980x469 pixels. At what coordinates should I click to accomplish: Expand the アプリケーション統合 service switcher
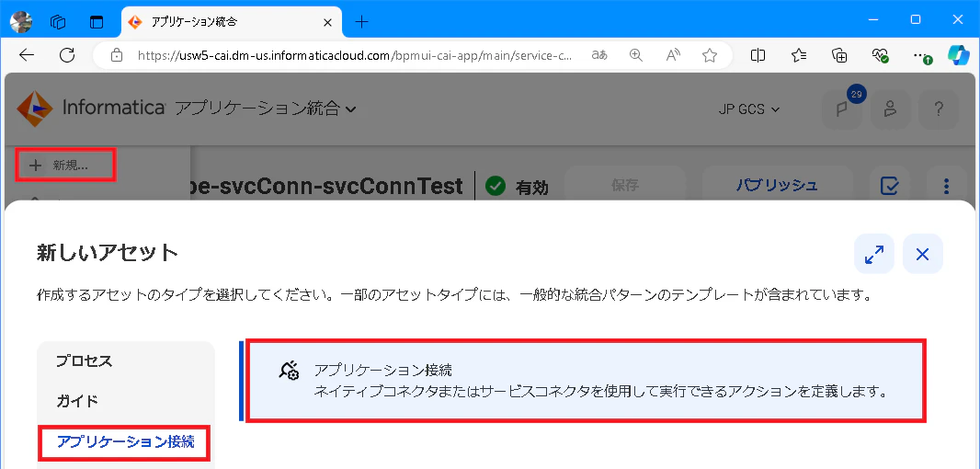266,109
